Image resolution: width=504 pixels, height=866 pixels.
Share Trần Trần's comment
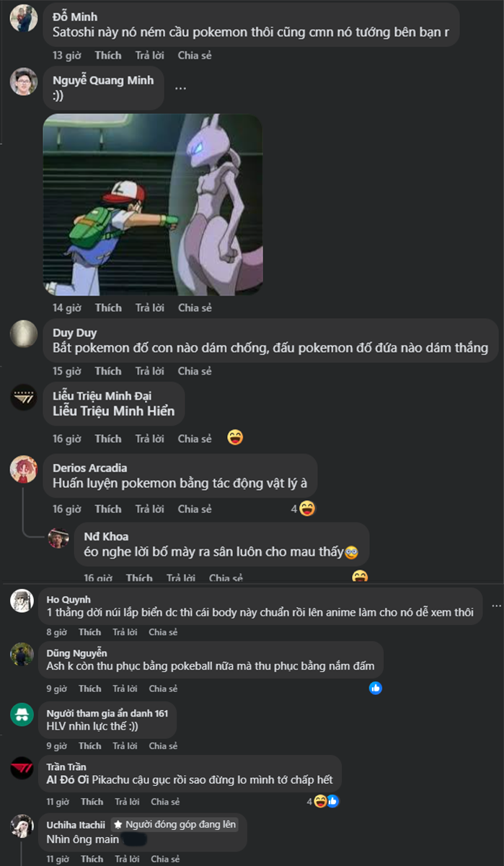[x=165, y=802]
